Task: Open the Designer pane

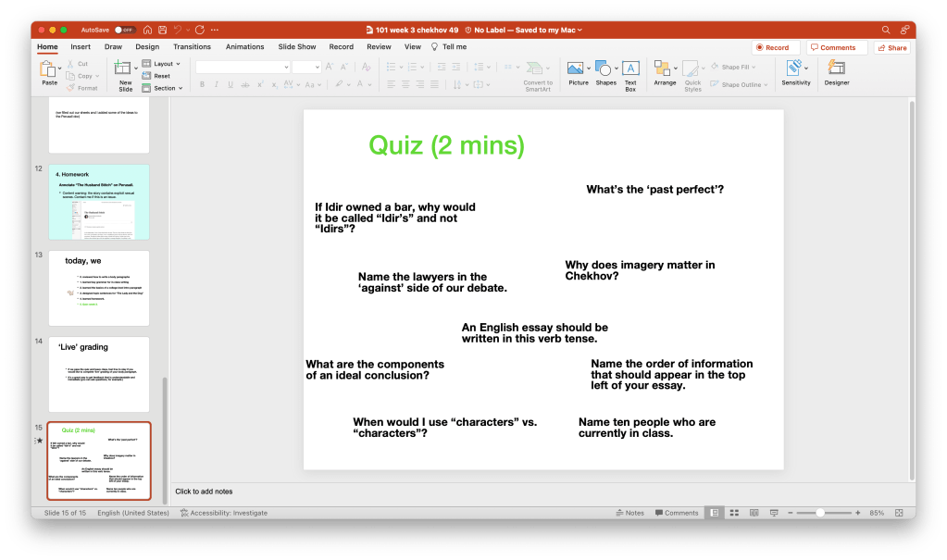Action: coord(836,72)
